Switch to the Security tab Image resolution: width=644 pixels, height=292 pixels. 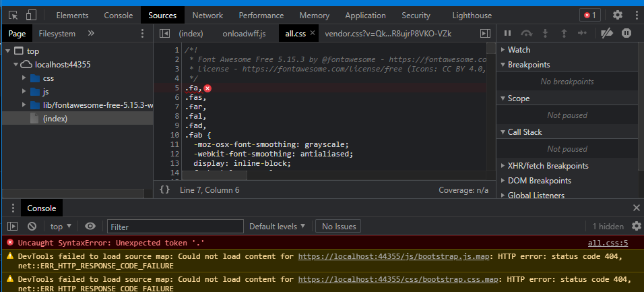tap(416, 16)
